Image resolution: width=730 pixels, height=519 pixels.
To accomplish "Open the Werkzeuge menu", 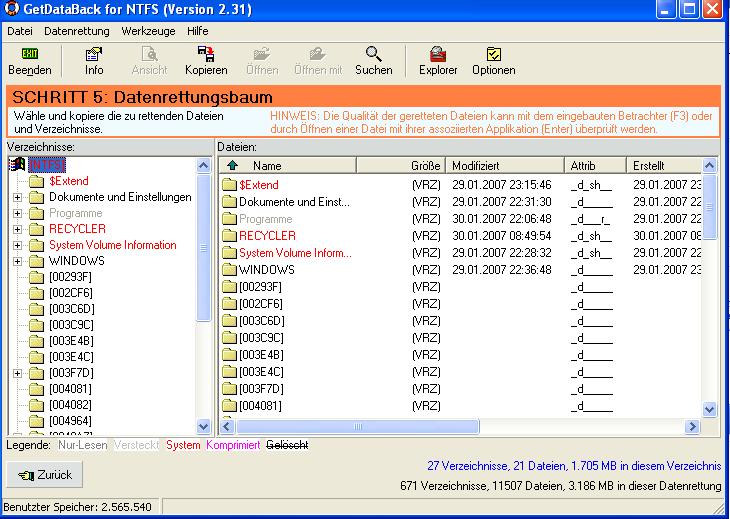I will 148,31.
